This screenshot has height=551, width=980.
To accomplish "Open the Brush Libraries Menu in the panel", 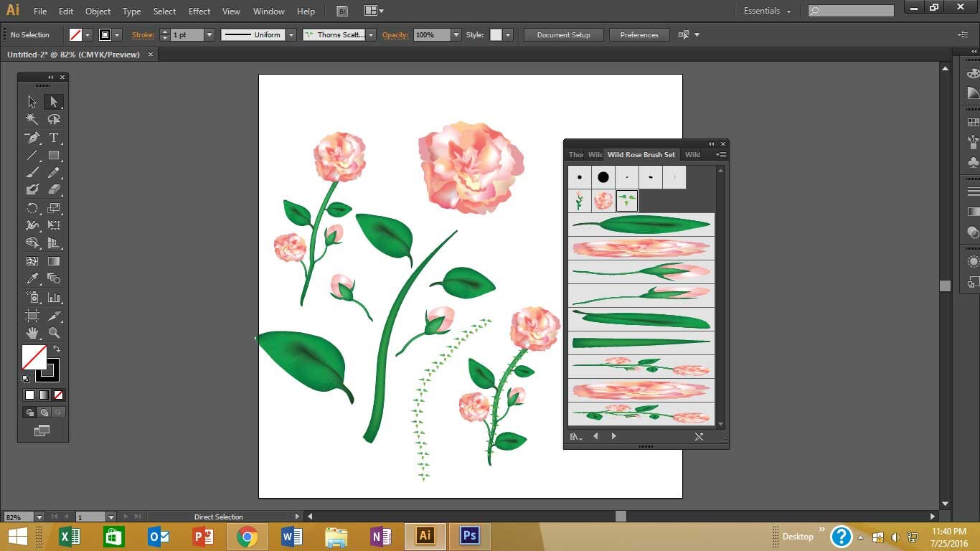I will point(575,436).
